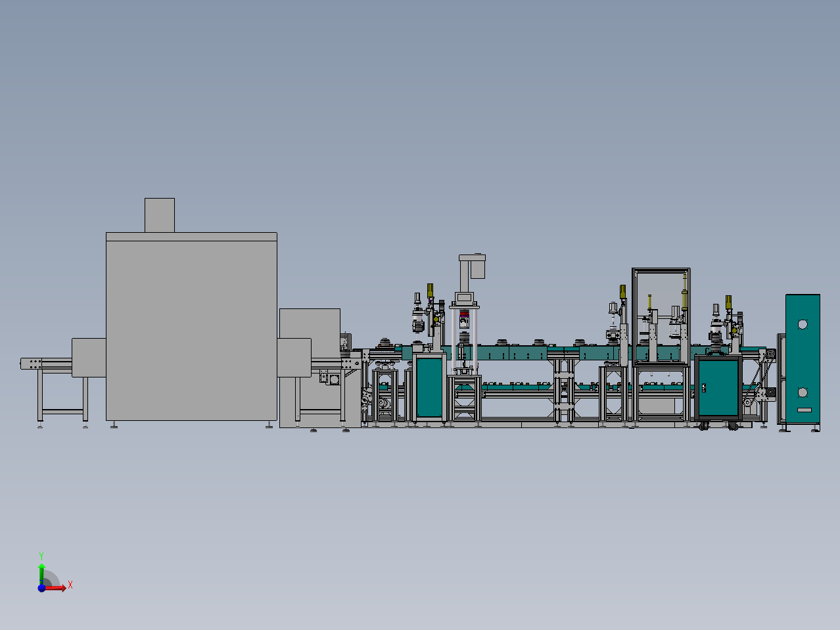Select the upper circular port on the right cabinet
The image size is (840, 630).
pyautogui.click(x=803, y=324)
